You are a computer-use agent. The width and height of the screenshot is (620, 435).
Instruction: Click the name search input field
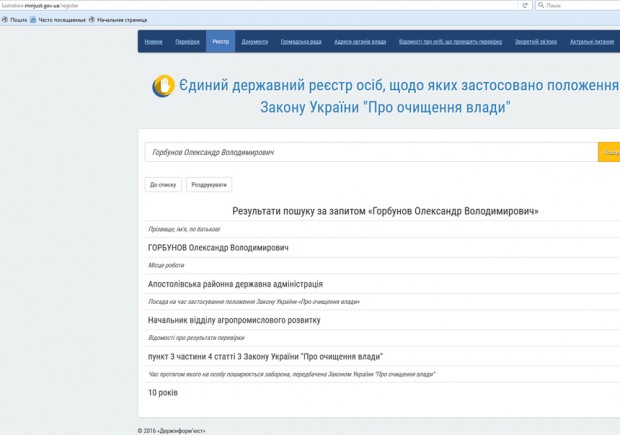(370, 152)
